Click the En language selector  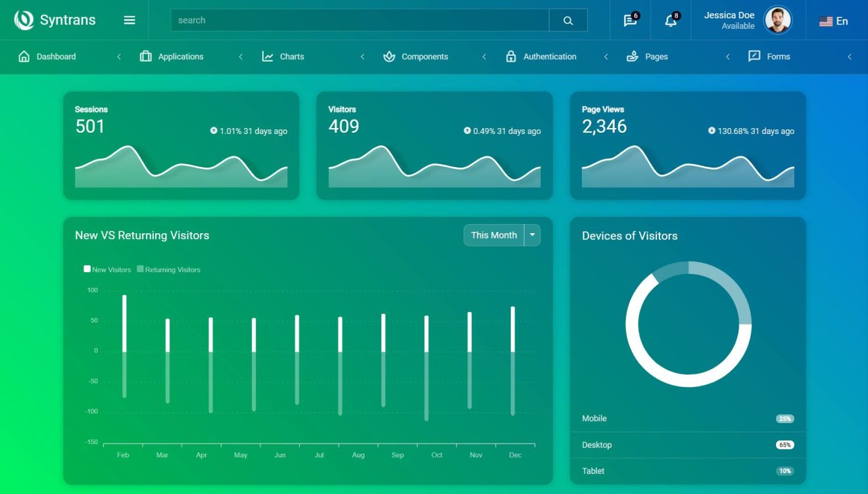click(835, 20)
